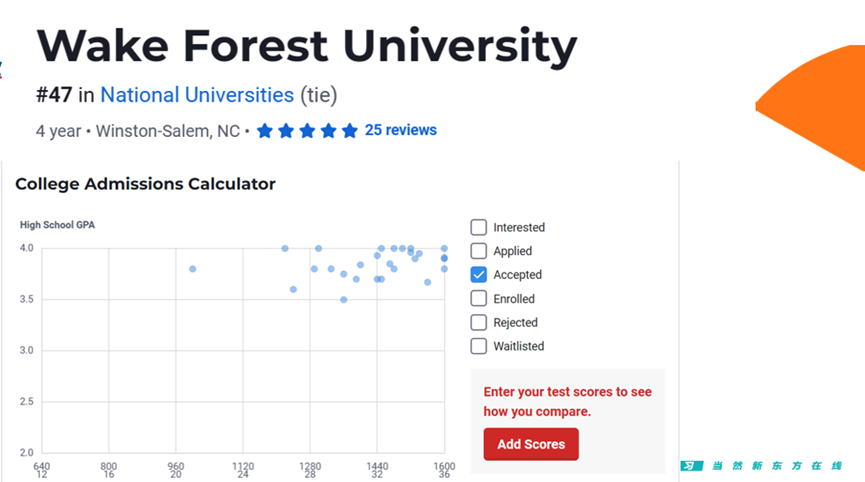The image size is (865, 482).
Task: Click the third rating star
Action: tap(307, 131)
